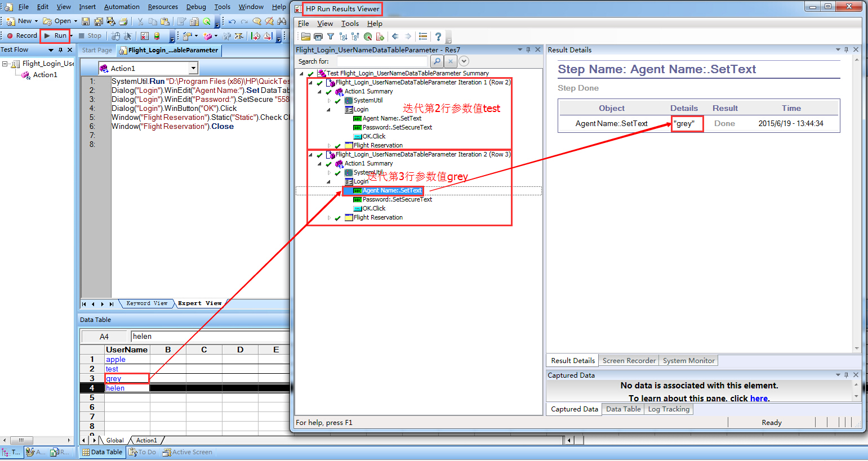Open the Action1 combo box dropdown
Image resolution: width=868 pixels, height=461 pixels.
point(193,68)
